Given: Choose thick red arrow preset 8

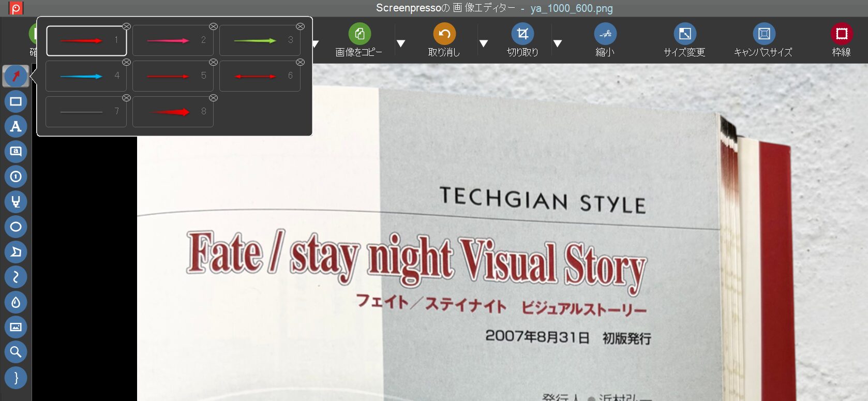Looking at the screenshot, I should point(173,112).
